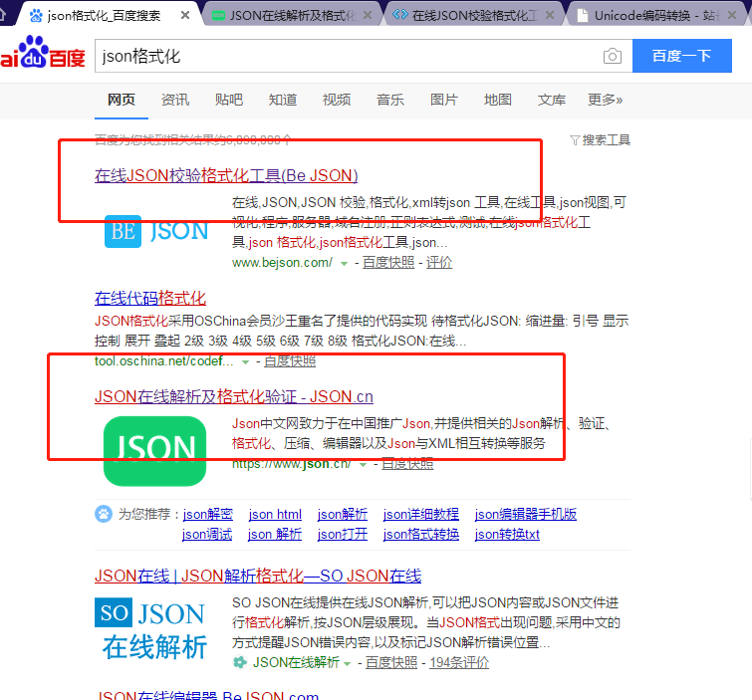The image size is (752, 700).
Task: Open 百度快照 for the oschina result
Action: pyautogui.click(x=290, y=361)
